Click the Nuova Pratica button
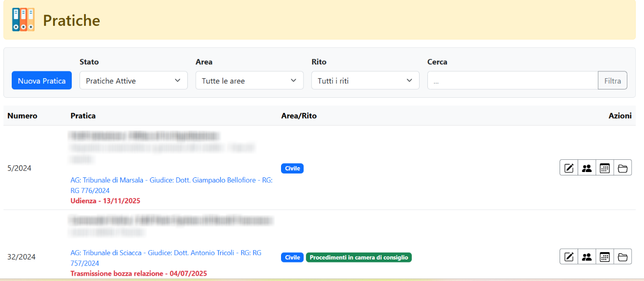Image resolution: width=644 pixels, height=281 pixels. pyautogui.click(x=41, y=81)
